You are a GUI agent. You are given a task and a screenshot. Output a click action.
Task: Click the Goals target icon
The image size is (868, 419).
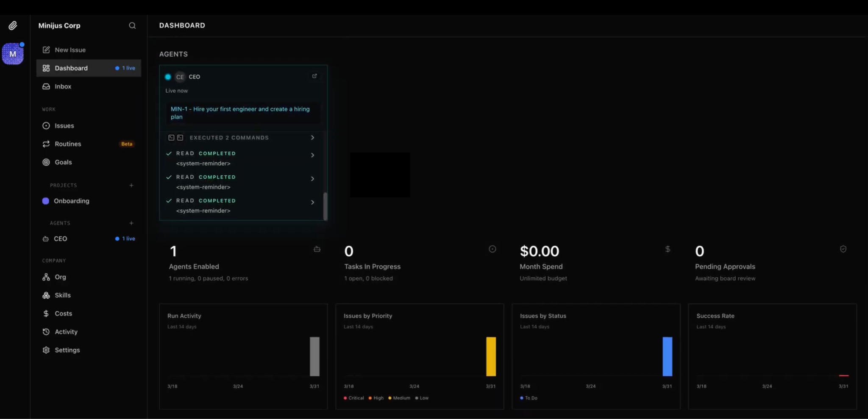tap(46, 162)
